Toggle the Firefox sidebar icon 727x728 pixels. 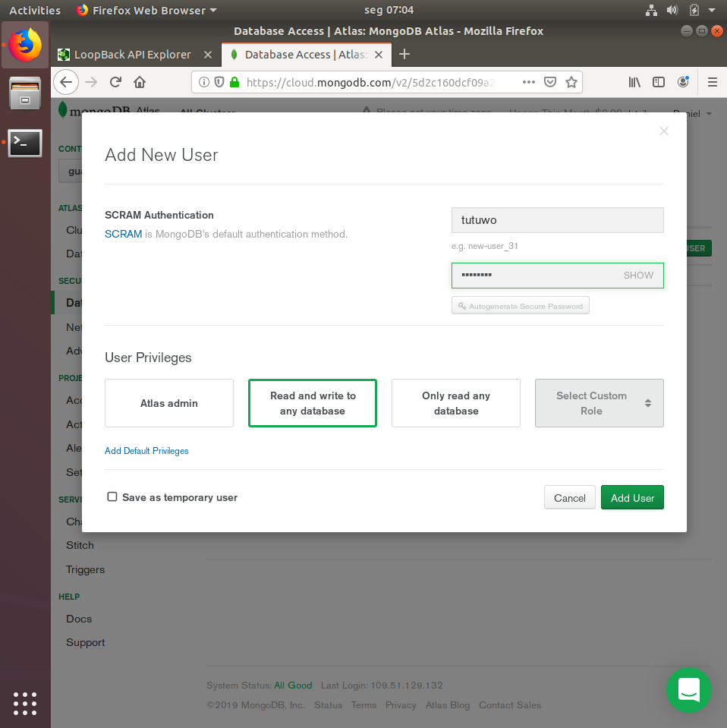tap(659, 81)
